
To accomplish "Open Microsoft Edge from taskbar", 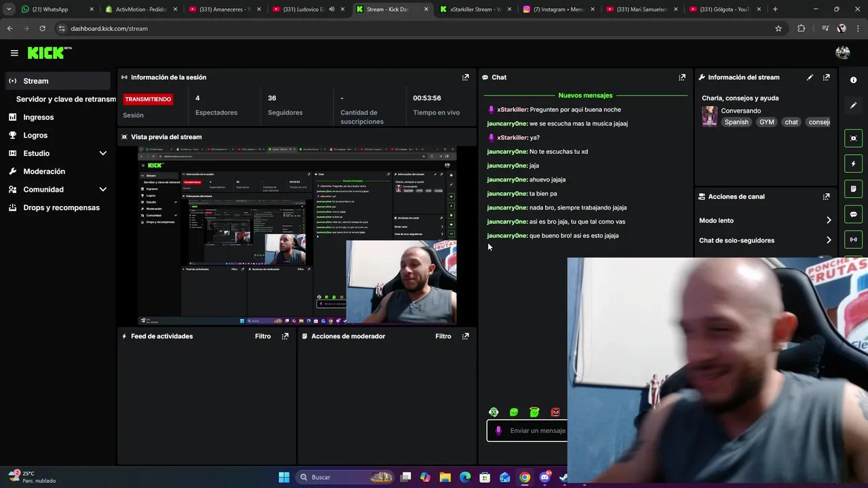I will pos(465,477).
